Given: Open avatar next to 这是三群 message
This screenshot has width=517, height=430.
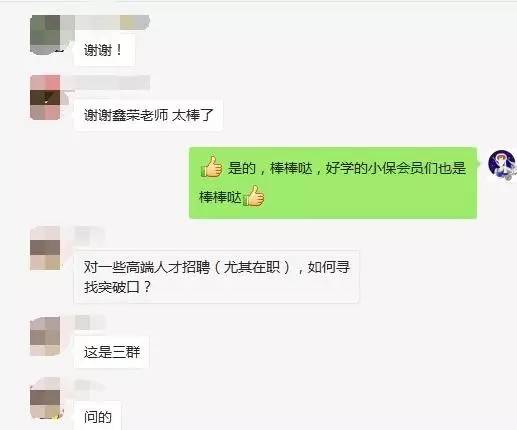Looking at the screenshot, I should (45, 336).
